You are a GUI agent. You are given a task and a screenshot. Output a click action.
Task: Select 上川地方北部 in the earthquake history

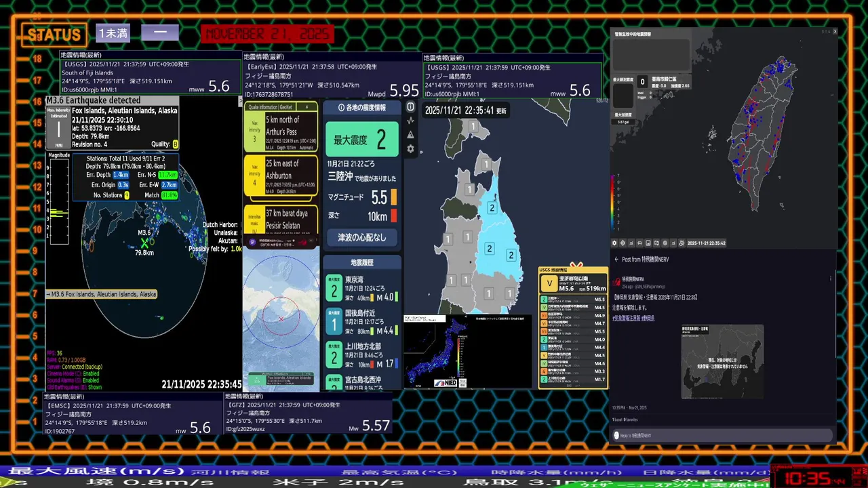(x=362, y=355)
